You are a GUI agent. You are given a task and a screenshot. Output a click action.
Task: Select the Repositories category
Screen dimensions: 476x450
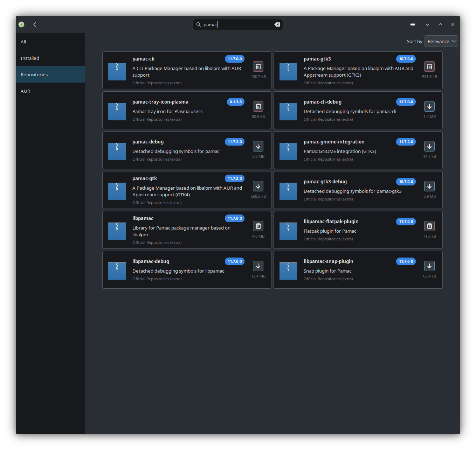(50, 75)
